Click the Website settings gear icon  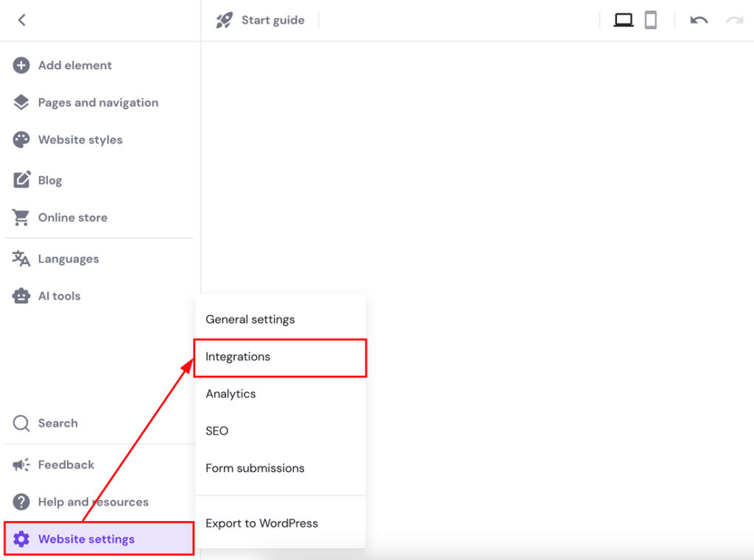point(21,539)
